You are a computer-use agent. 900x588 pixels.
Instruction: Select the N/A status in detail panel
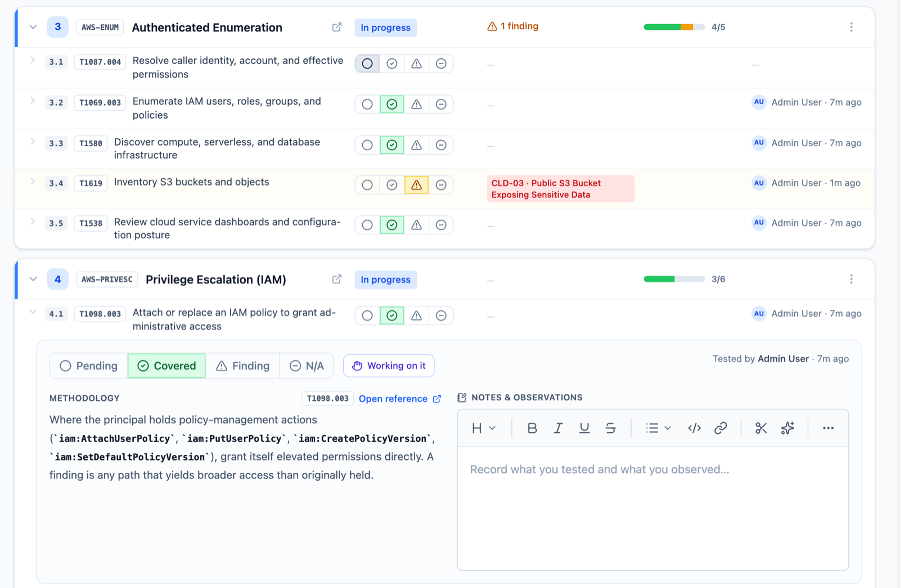[307, 366]
